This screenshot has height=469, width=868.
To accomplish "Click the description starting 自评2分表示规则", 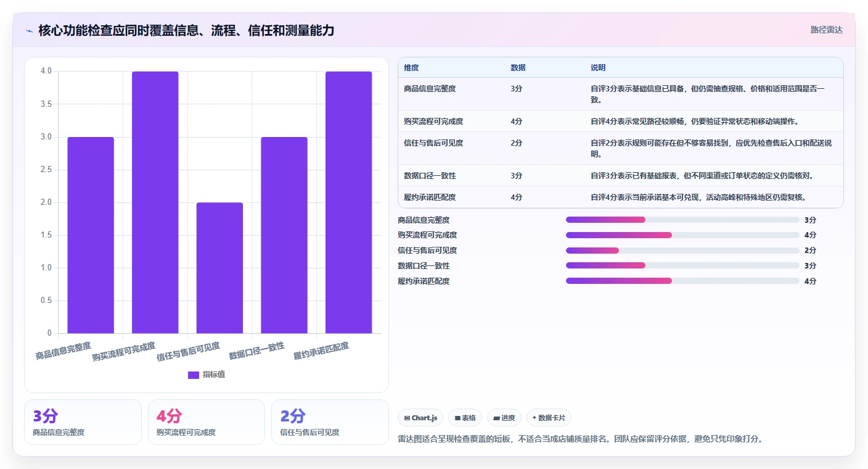I will pyautogui.click(x=711, y=148).
